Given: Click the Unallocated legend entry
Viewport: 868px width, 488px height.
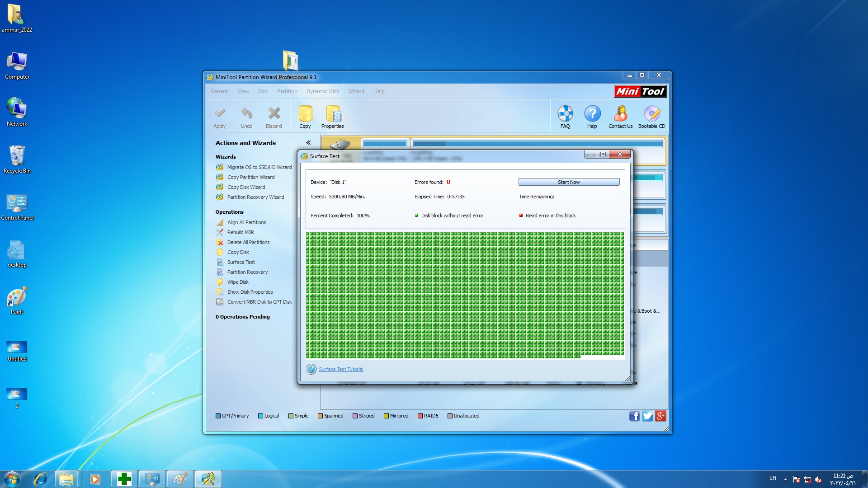Looking at the screenshot, I should [463, 416].
